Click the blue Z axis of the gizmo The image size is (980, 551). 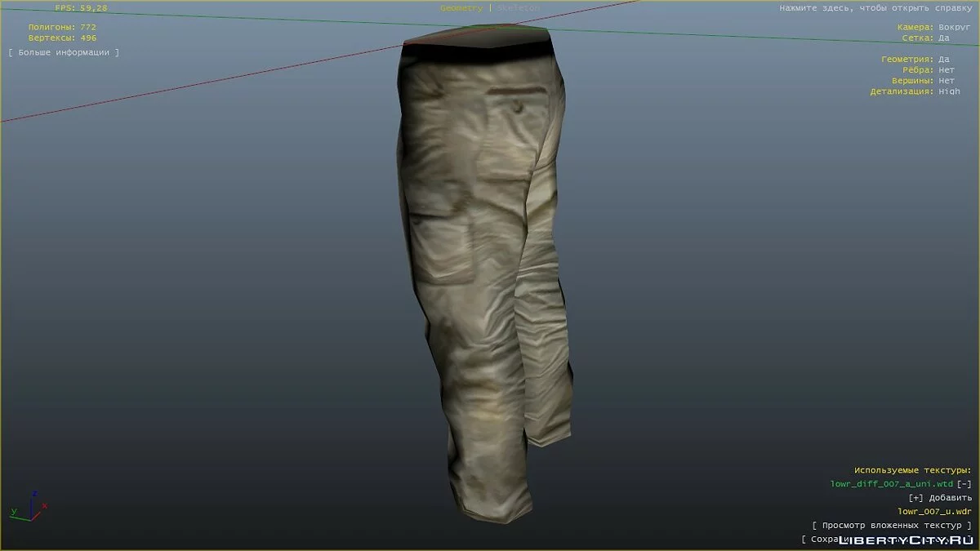(35, 494)
